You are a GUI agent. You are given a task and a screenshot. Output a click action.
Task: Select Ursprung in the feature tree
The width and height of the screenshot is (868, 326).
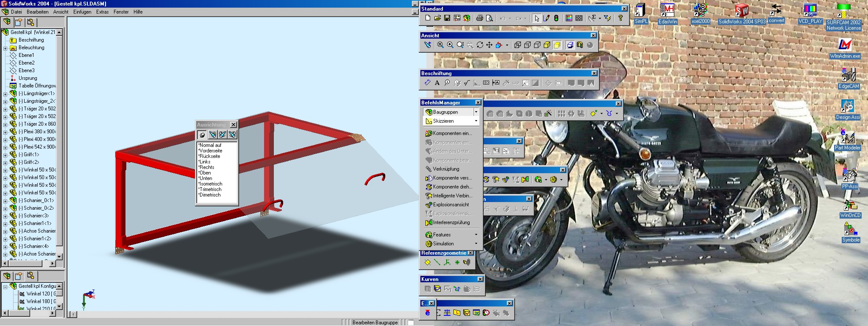point(28,78)
